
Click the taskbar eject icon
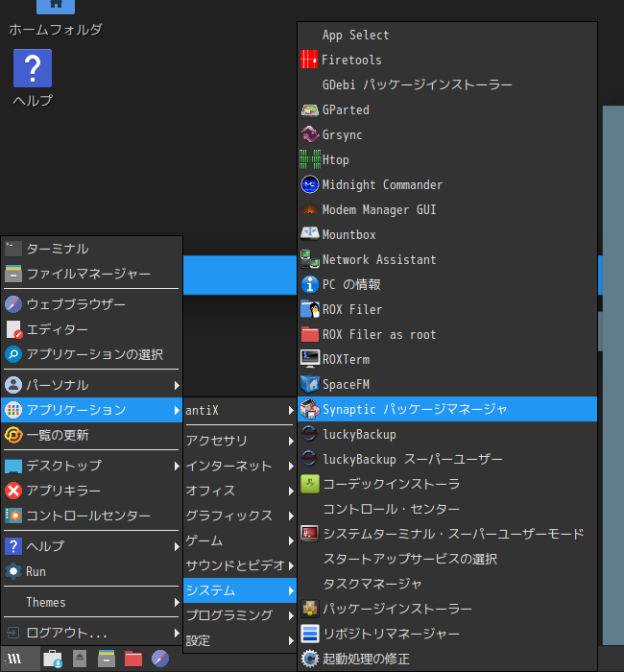click(80, 659)
